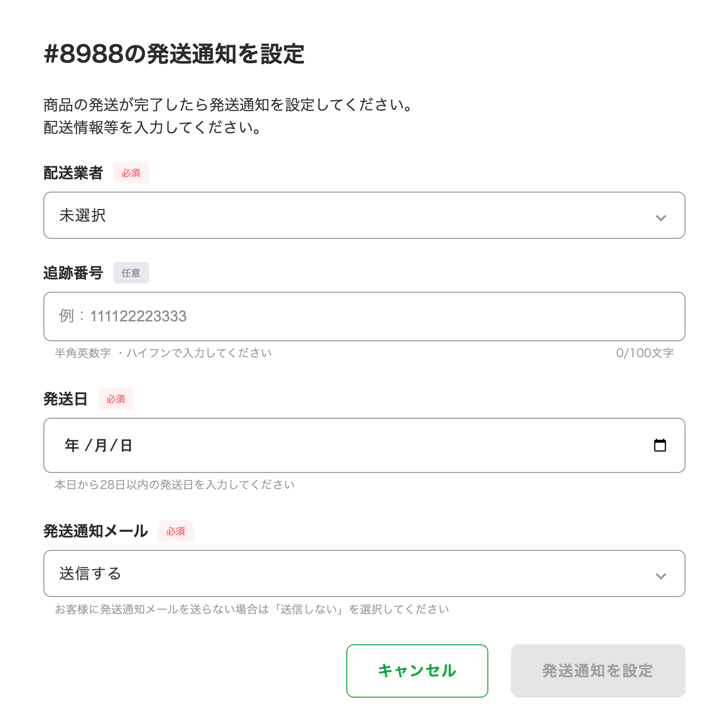Open the calendar picker icon for 発送日
The height and width of the screenshot is (716, 728).
(660, 445)
